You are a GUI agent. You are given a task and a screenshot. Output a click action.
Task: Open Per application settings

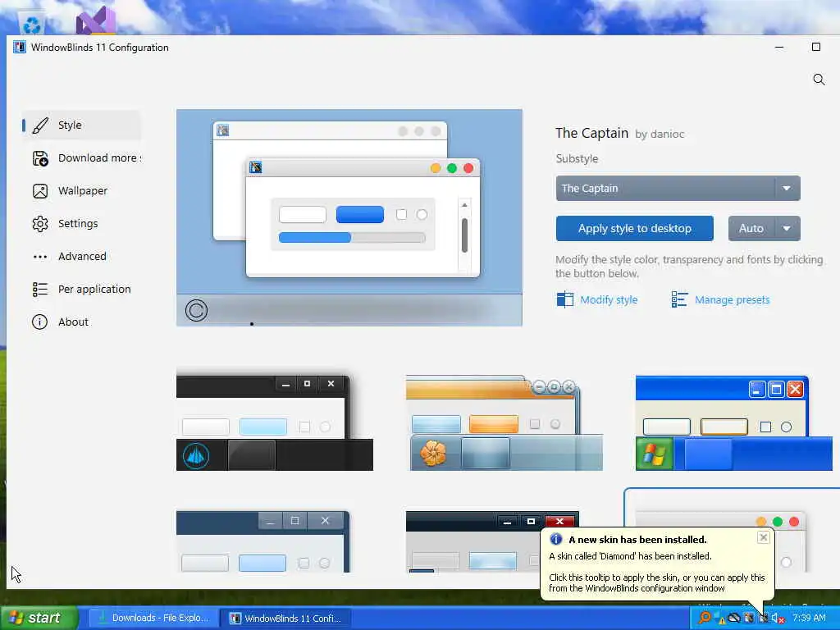click(81, 290)
